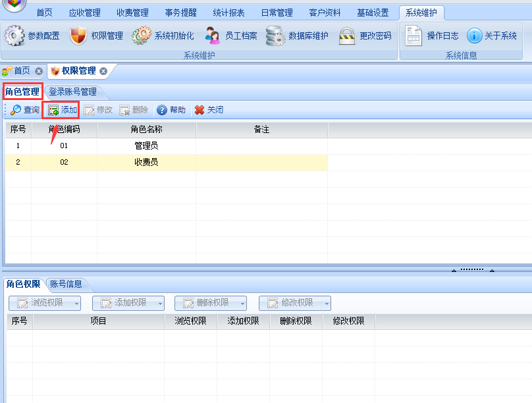The height and width of the screenshot is (403, 532).
Task: Open 日常管理 ribbon menu
Action: click(277, 13)
